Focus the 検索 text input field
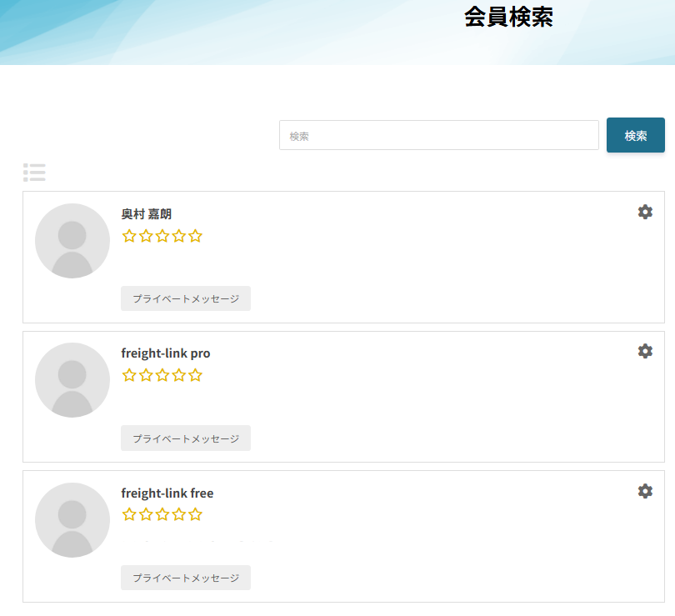This screenshot has width=675, height=616. tap(438, 136)
